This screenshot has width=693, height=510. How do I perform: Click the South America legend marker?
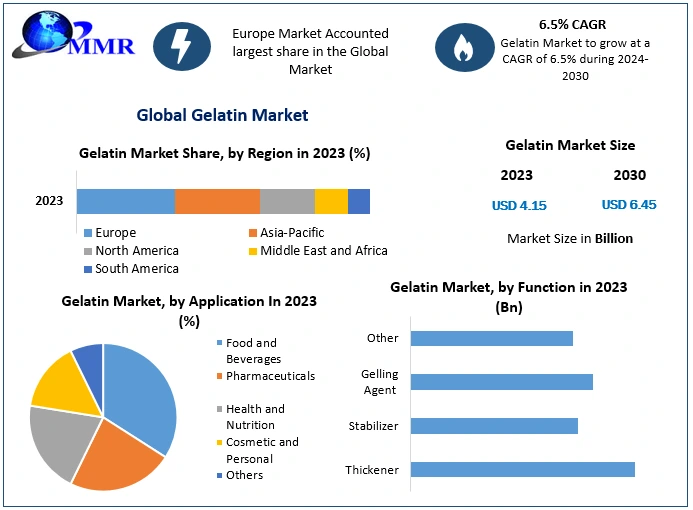[x=88, y=269]
